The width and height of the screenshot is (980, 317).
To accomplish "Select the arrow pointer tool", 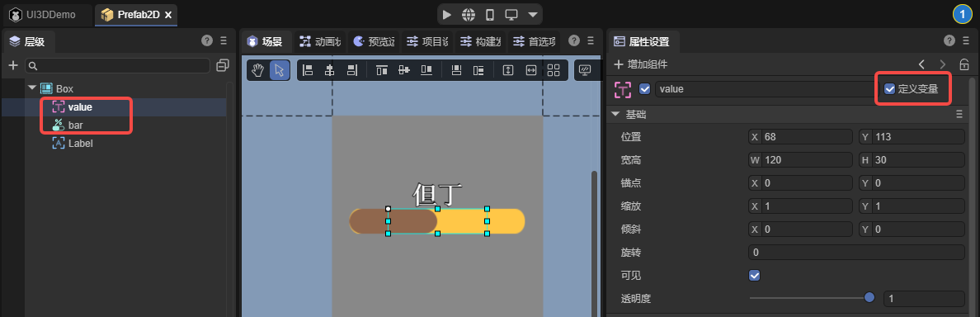I will (280, 70).
